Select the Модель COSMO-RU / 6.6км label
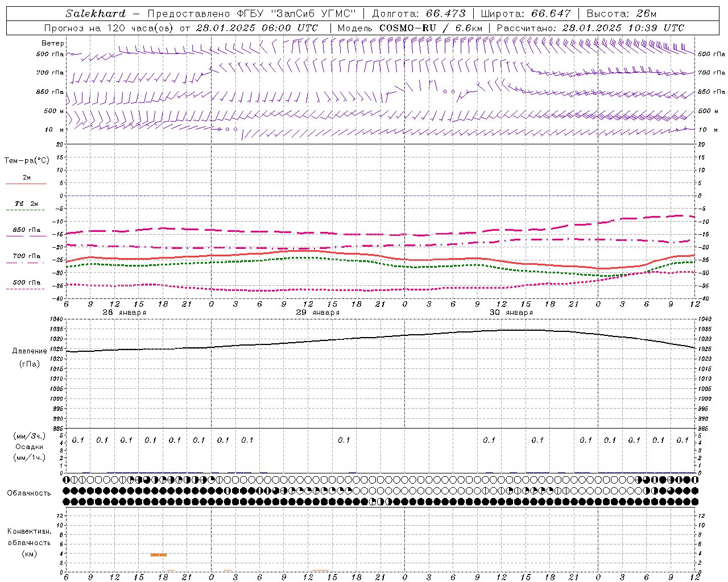This screenshot has width=728, height=582. (x=410, y=28)
